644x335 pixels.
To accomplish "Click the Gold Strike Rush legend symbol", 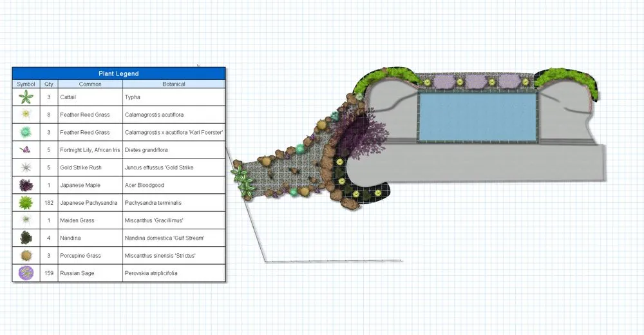I will [26, 167].
